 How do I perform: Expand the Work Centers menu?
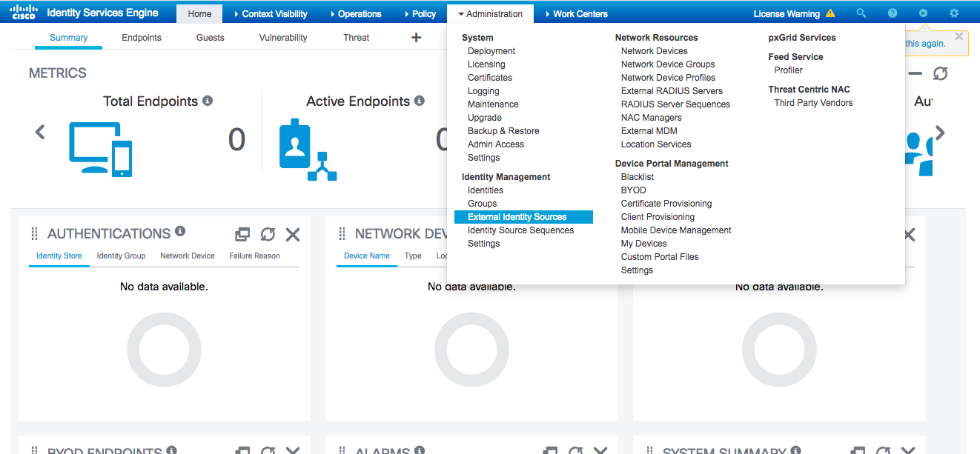[576, 14]
